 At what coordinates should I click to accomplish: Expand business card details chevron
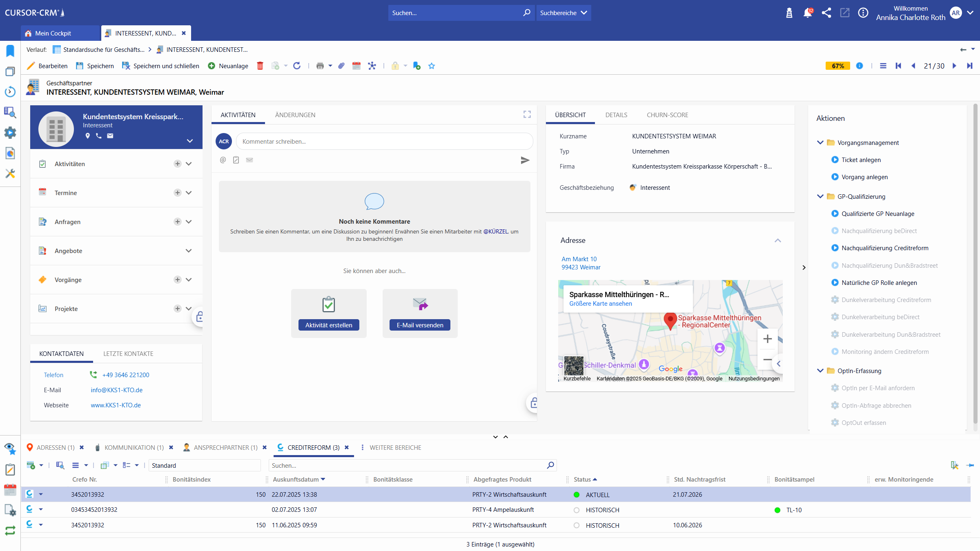190,141
